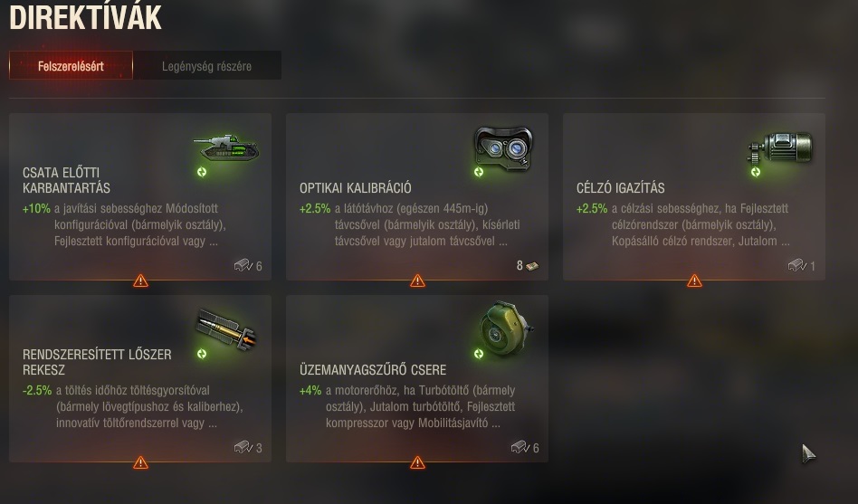Click the binoculars icon on Optikai kalibráció

click(503, 147)
